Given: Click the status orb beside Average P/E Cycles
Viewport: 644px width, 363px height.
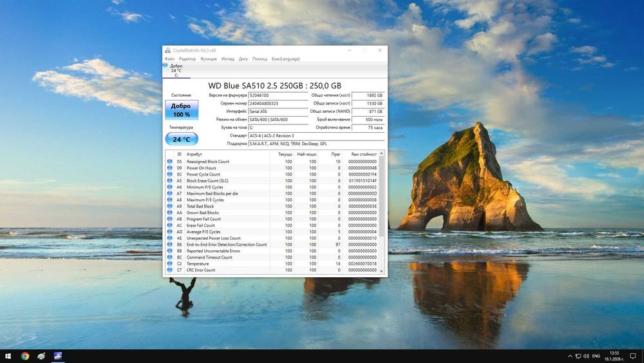Looking at the screenshot, I should point(169,231).
